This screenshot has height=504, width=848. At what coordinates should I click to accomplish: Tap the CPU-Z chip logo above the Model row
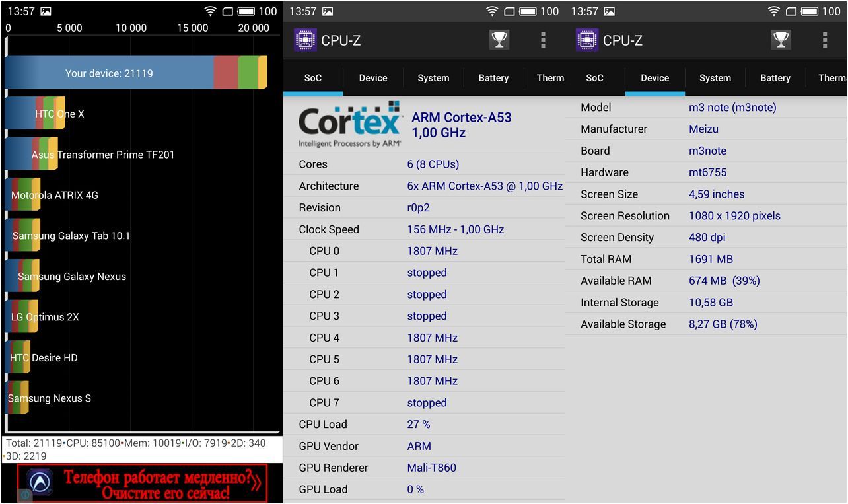tap(586, 40)
